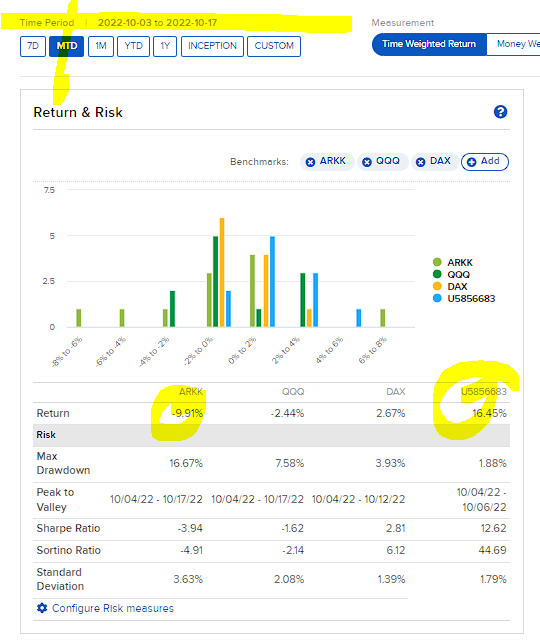
Task: Click U5856683 return value 16.45%
Action: (x=489, y=413)
